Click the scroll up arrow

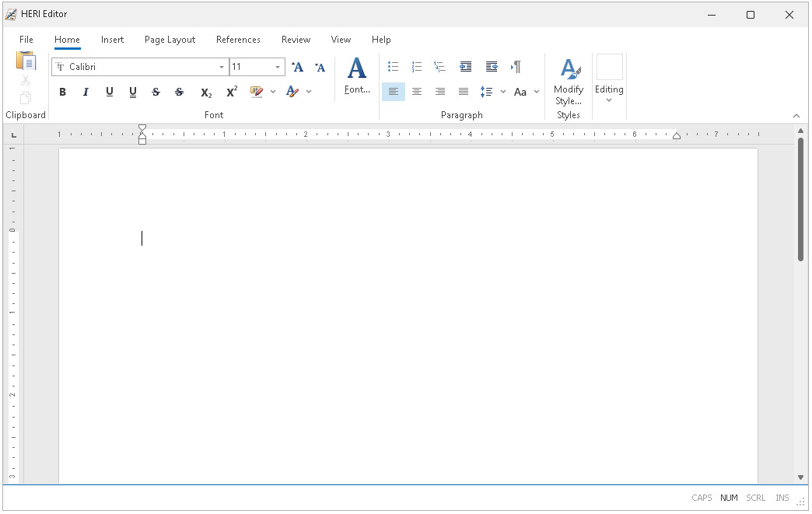[800, 131]
